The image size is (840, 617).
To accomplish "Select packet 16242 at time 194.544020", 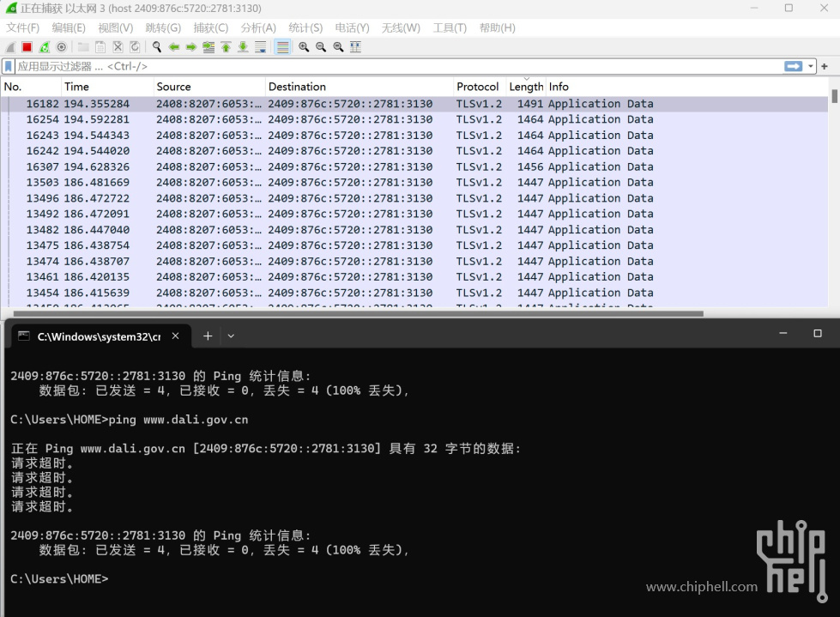I will coord(414,151).
